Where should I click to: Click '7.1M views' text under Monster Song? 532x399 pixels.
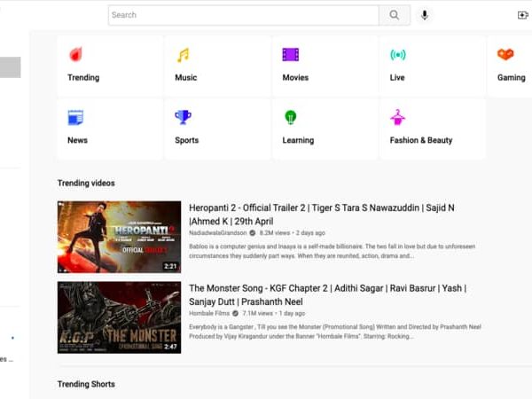(257, 313)
